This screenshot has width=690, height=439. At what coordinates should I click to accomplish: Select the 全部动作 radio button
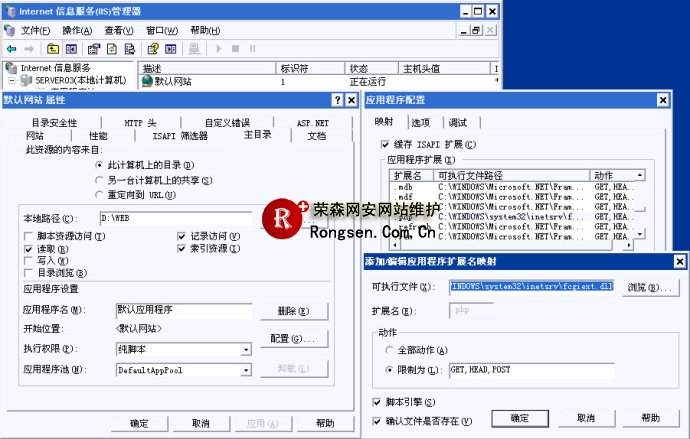click(389, 351)
